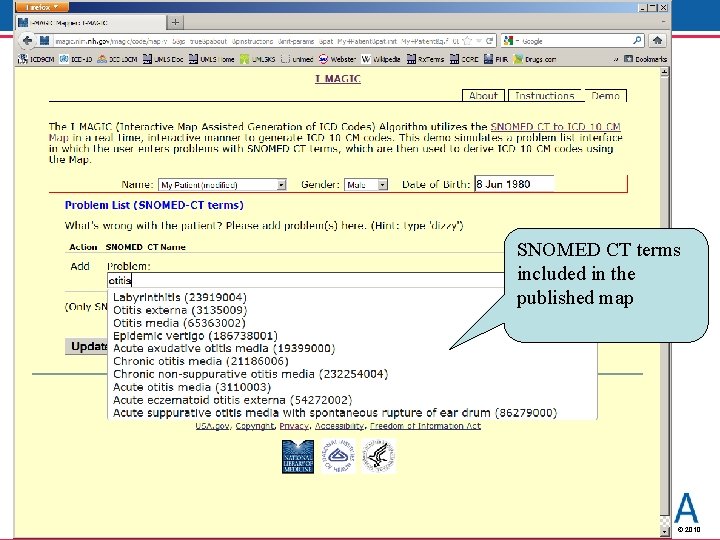
Task: Open the ICD10CM bookmark
Action: [118, 59]
